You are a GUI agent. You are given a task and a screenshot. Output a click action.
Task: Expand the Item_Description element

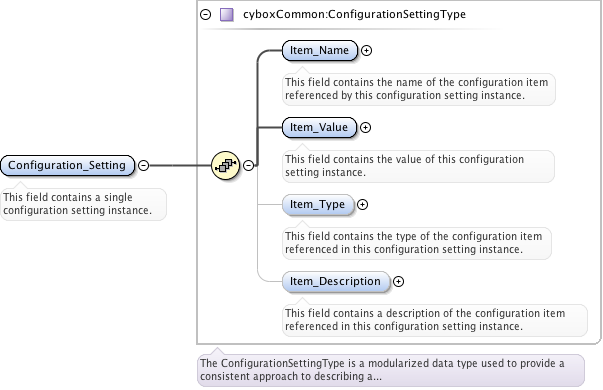tap(398, 281)
